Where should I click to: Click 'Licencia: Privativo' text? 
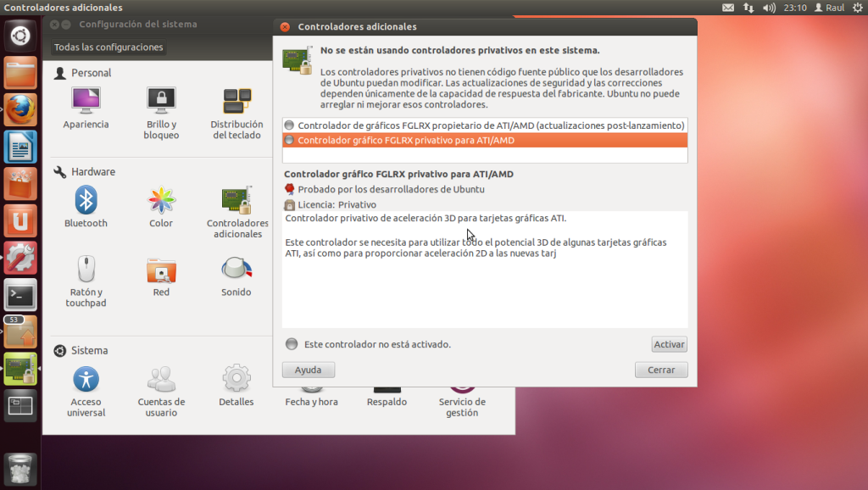point(337,205)
